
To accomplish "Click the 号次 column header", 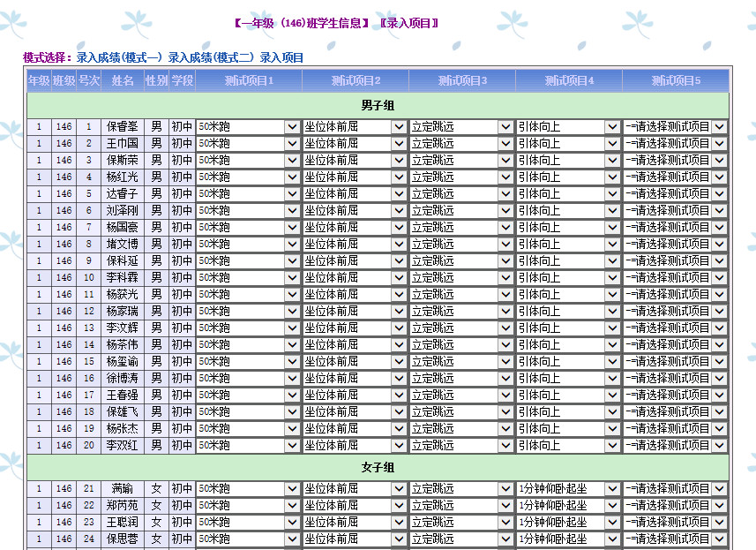I will click(x=89, y=80).
